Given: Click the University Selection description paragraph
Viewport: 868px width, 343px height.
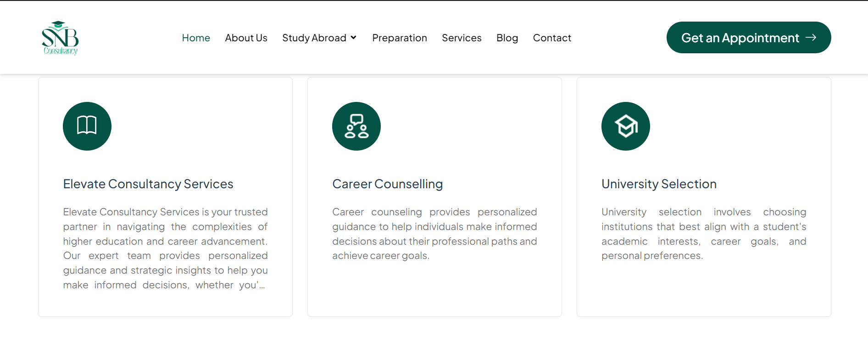Looking at the screenshot, I should click(704, 234).
